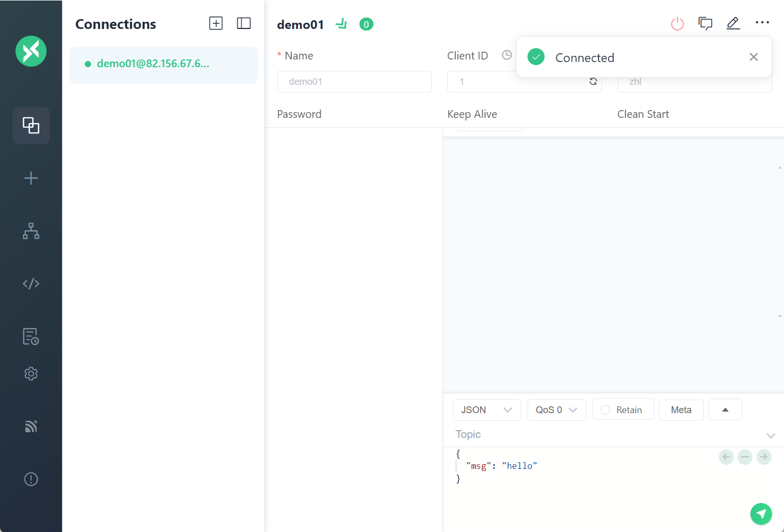The width and height of the screenshot is (784, 532).
Task: Collapse the connection details double-chevron
Action: click(x=341, y=24)
